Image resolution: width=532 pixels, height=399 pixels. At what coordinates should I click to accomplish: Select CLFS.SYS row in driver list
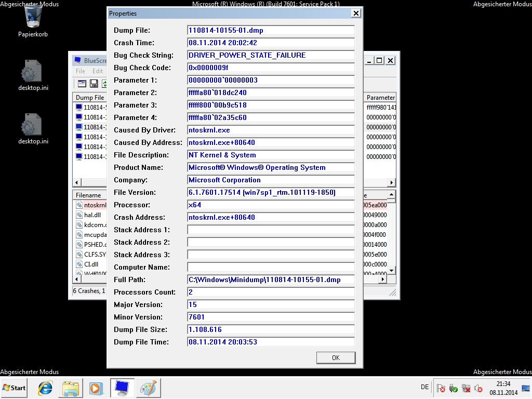90,254
